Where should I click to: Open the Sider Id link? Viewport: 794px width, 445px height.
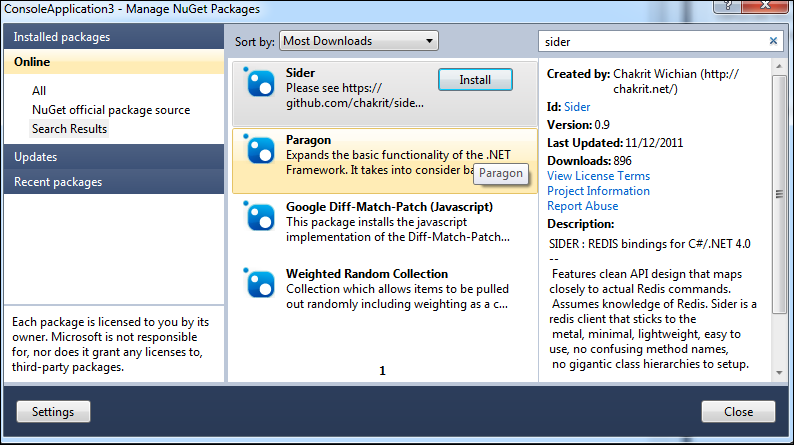(x=577, y=107)
